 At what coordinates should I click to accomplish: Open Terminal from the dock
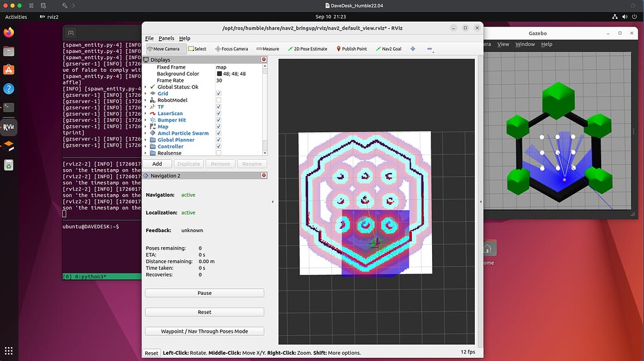click(9, 108)
